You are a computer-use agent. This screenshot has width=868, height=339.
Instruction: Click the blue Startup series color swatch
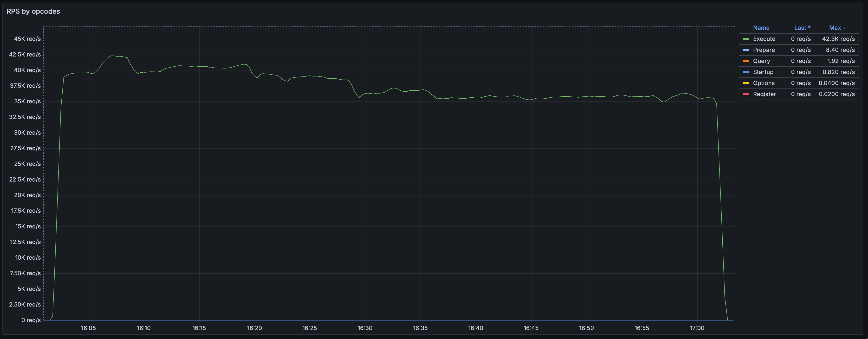click(746, 72)
